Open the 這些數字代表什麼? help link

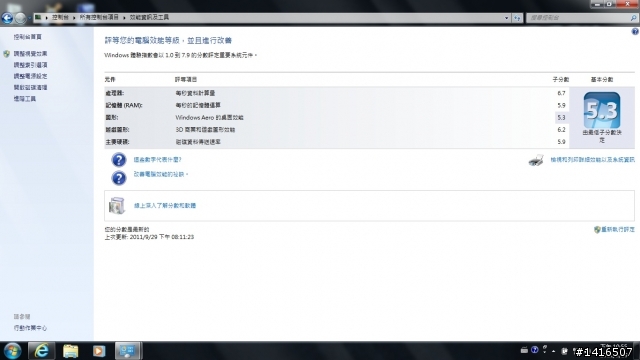pyautogui.click(x=158, y=160)
